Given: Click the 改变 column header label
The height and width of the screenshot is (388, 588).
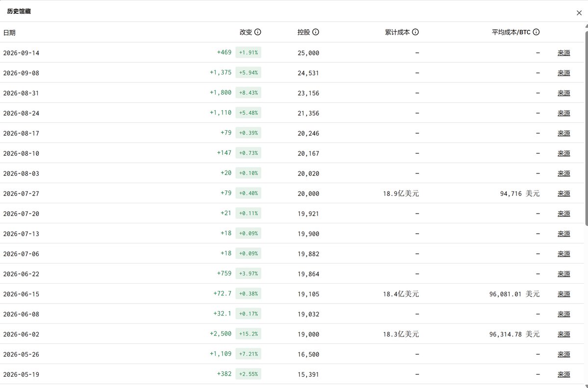Looking at the screenshot, I should 246,32.
